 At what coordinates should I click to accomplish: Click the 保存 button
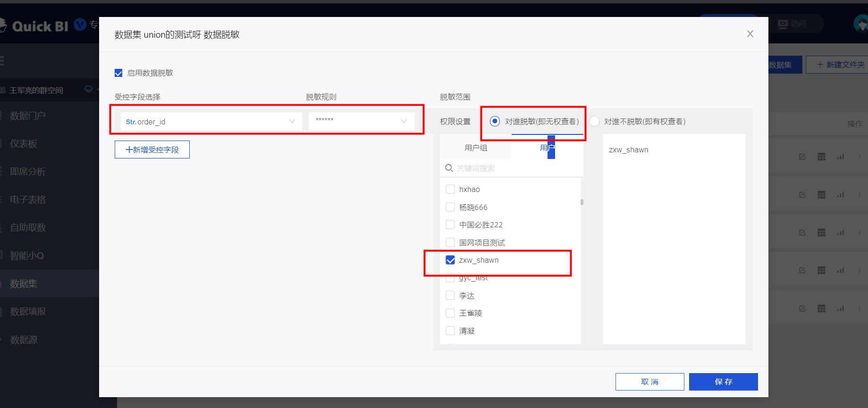click(x=723, y=382)
